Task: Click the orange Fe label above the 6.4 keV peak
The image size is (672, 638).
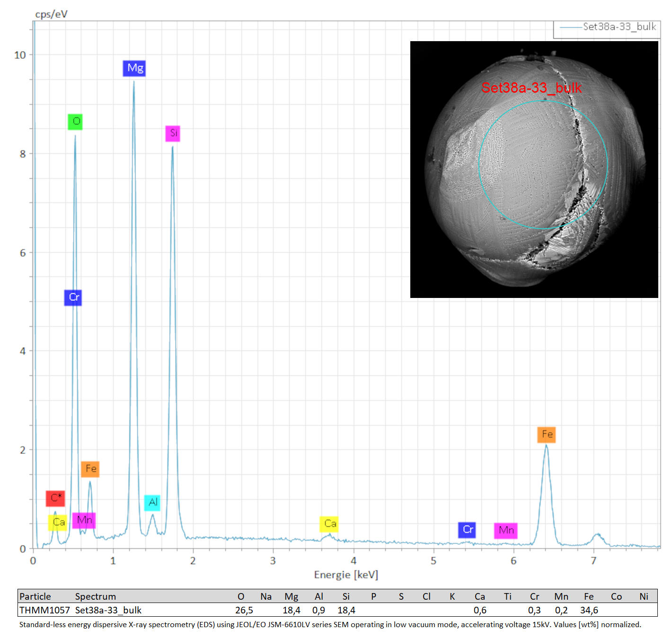Action: pyautogui.click(x=547, y=435)
